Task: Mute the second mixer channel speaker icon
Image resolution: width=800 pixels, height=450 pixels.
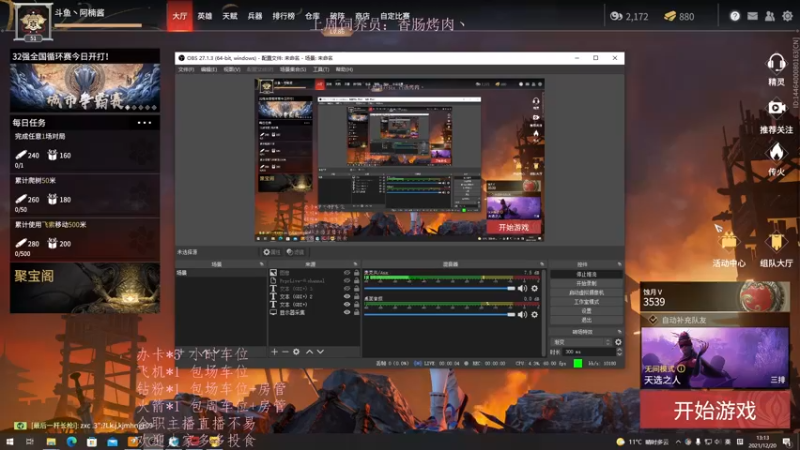Action: [522, 314]
